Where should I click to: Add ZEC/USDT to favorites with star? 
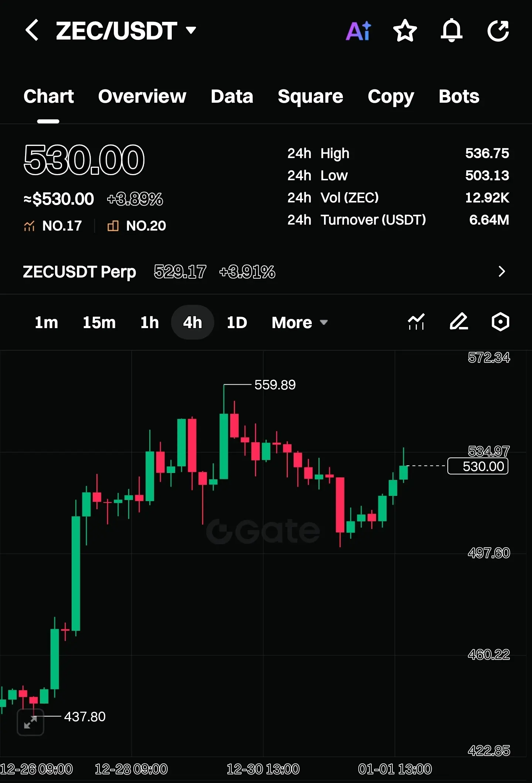(405, 31)
